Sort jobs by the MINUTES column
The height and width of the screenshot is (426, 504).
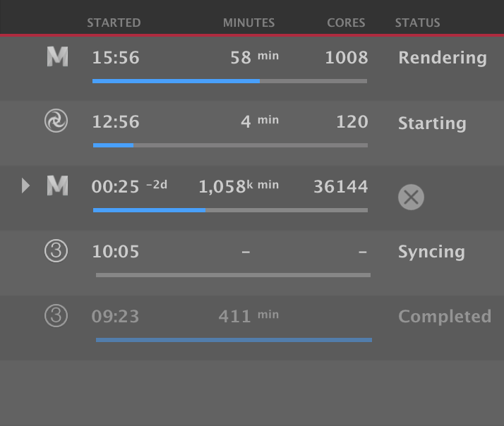(248, 23)
